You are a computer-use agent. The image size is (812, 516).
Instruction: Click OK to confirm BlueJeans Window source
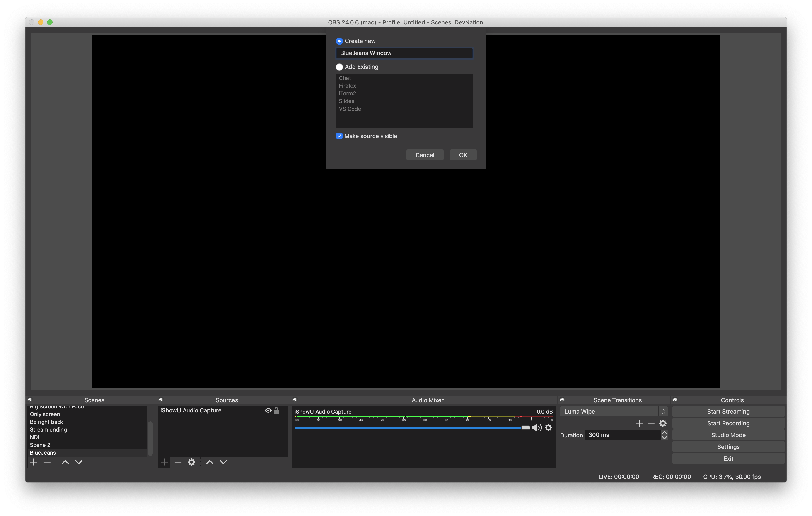pos(463,155)
